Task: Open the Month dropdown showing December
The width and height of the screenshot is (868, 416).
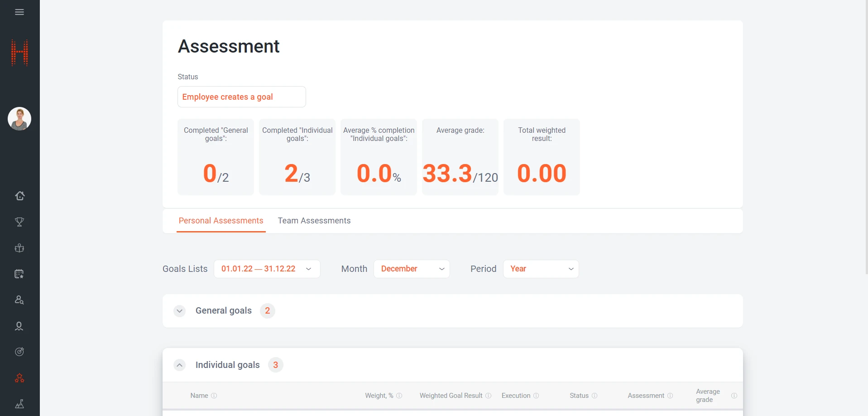Action: [x=411, y=269]
